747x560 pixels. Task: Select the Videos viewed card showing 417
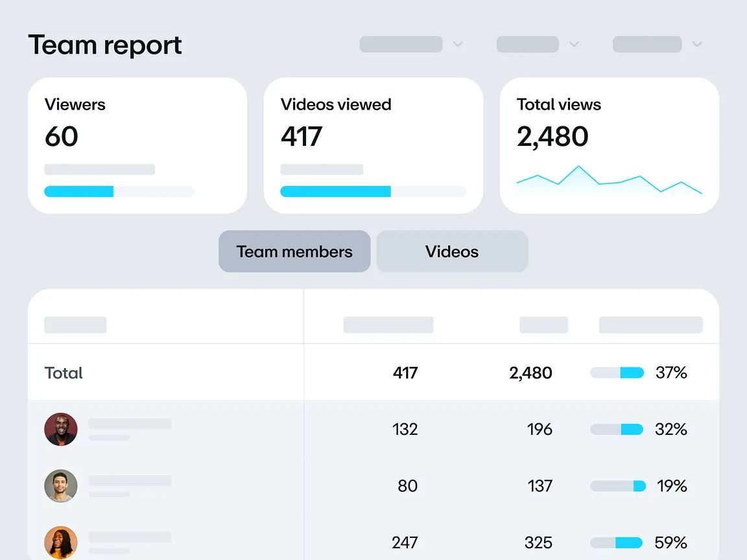click(373, 145)
